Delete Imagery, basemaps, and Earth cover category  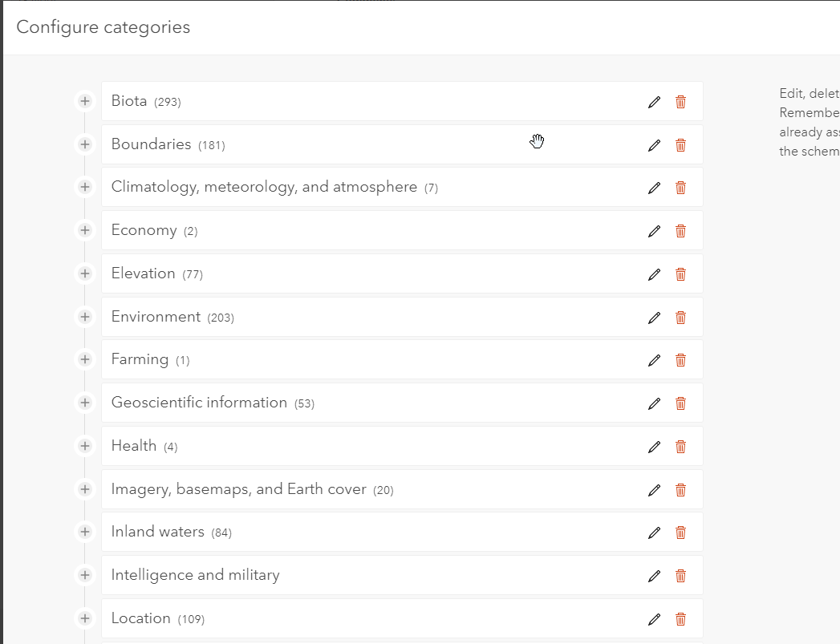pyautogui.click(x=680, y=490)
